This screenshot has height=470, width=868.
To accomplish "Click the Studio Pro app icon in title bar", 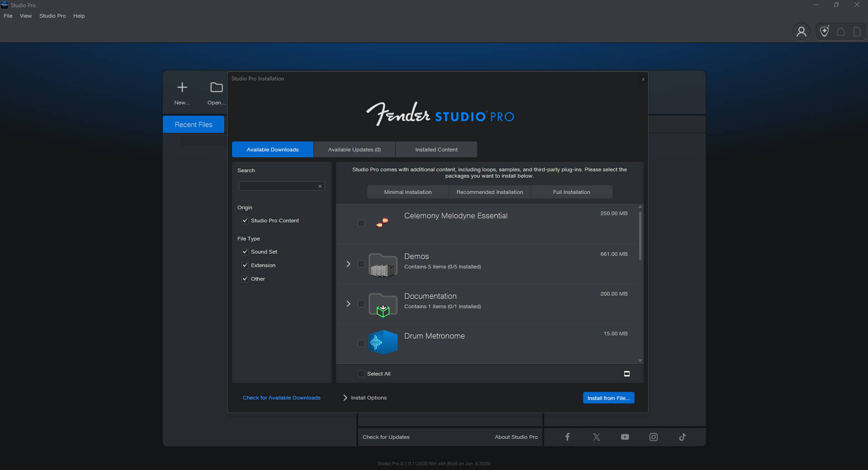I will (x=5, y=5).
